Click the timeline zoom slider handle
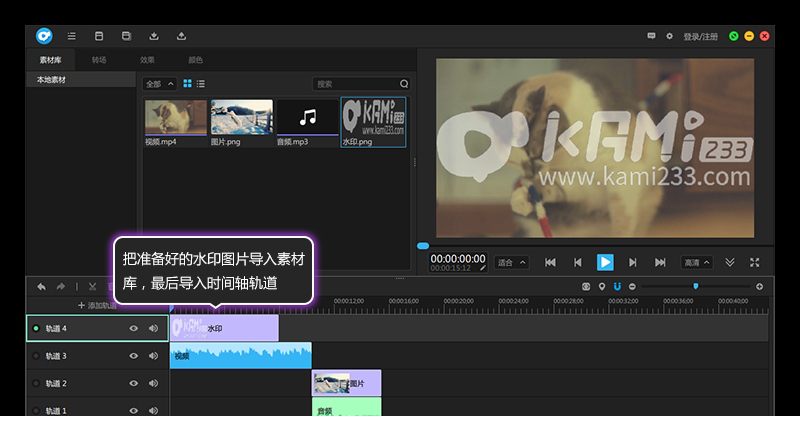Viewport: 800px width, 432px height. (x=695, y=286)
